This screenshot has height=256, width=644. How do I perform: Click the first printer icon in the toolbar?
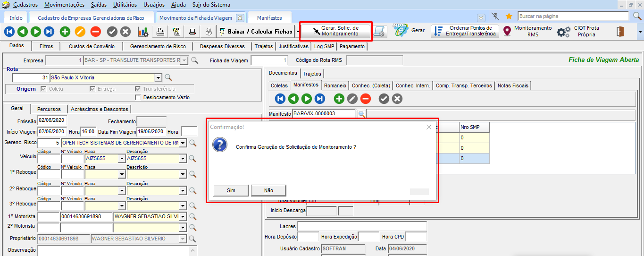[160, 32]
